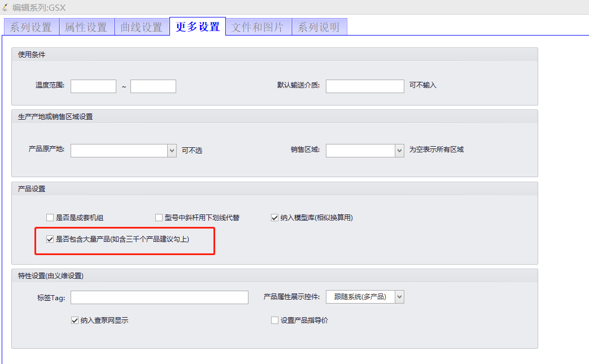Click the 可不选 hint text
This screenshot has height=364, width=589.
coord(192,151)
